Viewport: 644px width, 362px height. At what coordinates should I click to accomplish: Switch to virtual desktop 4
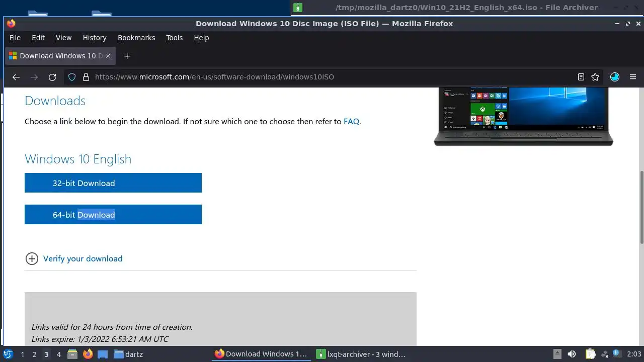pyautogui.click(x=59, y=354)
